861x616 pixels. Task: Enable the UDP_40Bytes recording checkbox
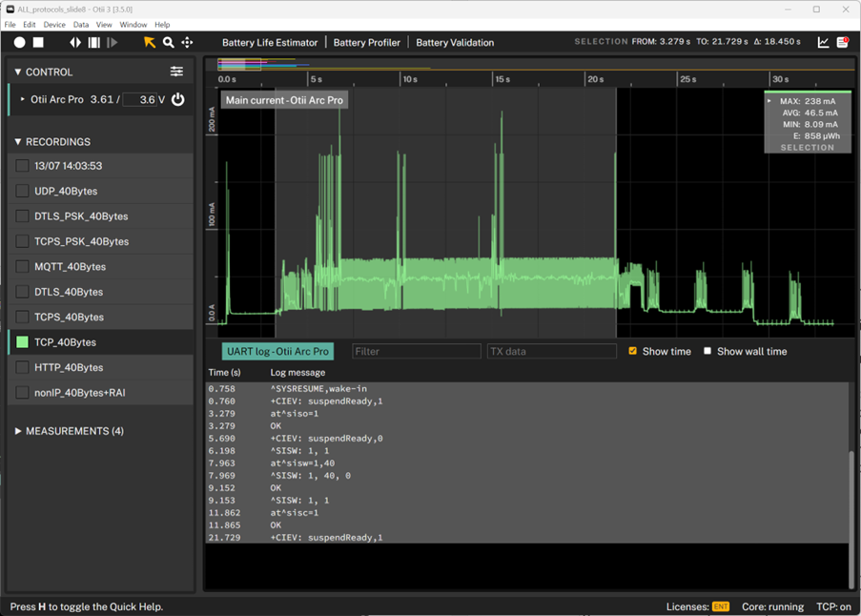pyautogui.click(x=22, y=191)
